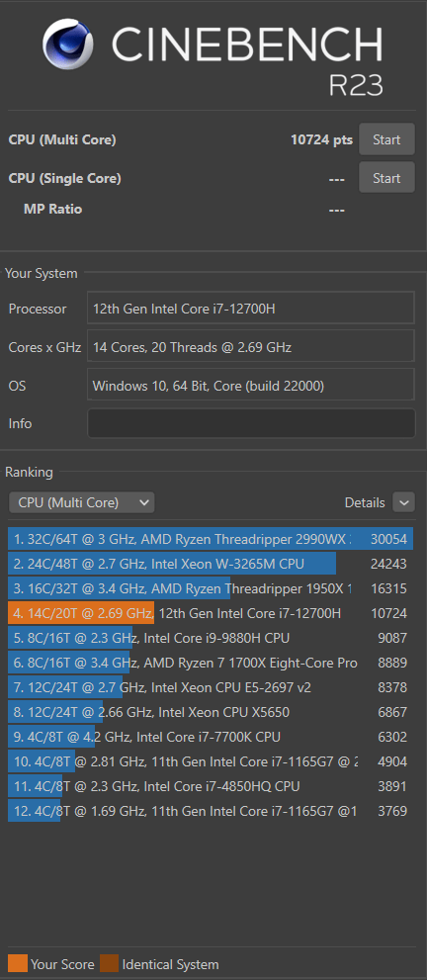Viewport: 427px width, 980px height.
Task: Click the orange Your Score legend swatch
Action: pyautogui.click(x=18, y=964)
